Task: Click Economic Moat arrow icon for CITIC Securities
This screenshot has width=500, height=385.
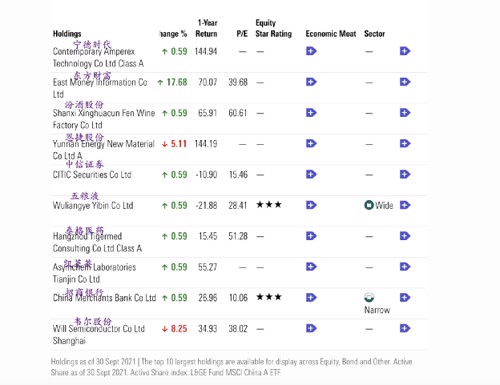Action: tap(311, 174)
